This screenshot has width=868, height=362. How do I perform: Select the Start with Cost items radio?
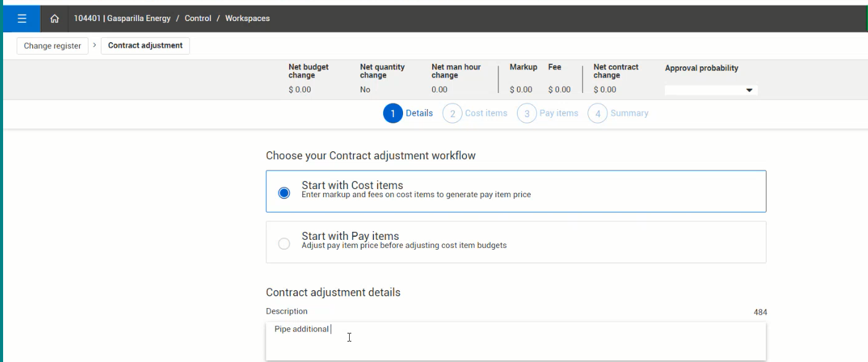(x=284, y=193)
